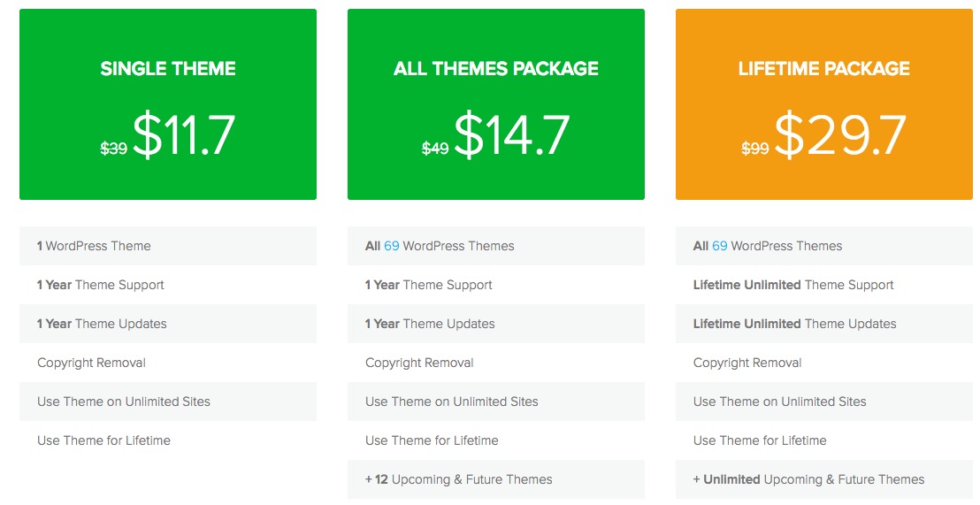Click the $14.7 discounted price
The height and width of the screenshot is (505, 980).
512,136
